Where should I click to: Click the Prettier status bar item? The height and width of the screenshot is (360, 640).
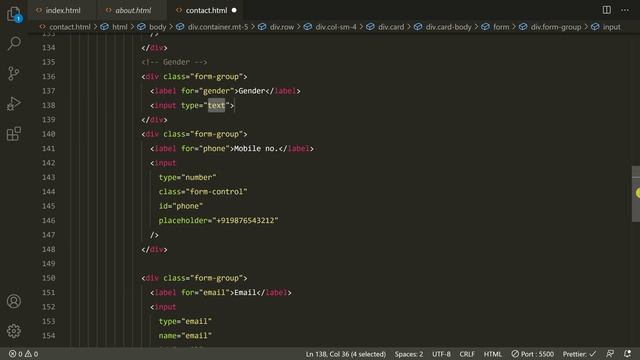coord(579,354)
